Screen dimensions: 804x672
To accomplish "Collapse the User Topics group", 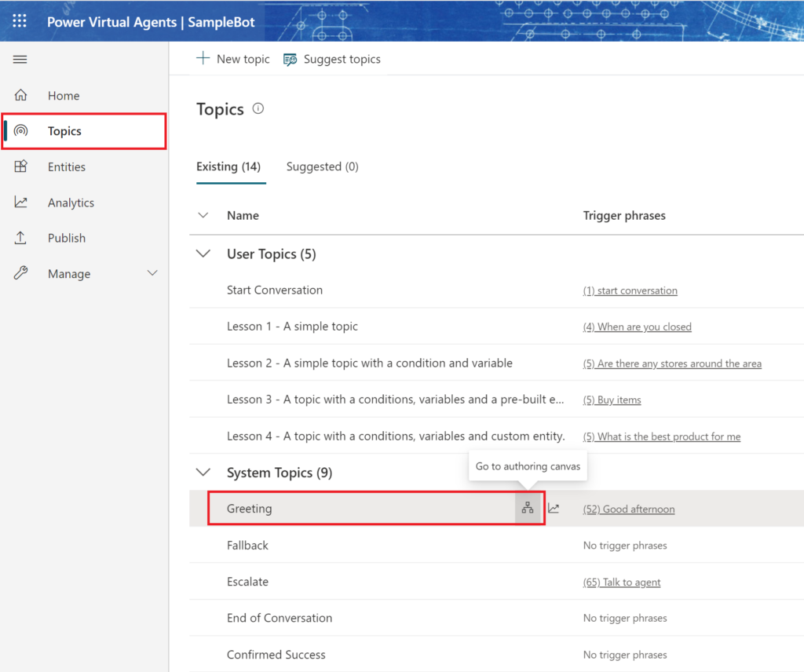I will [x=203, y=253].
